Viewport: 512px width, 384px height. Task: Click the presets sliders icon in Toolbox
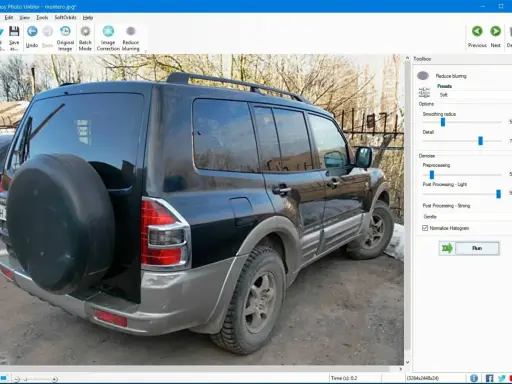pyautogui.click(x=424, y=92)
